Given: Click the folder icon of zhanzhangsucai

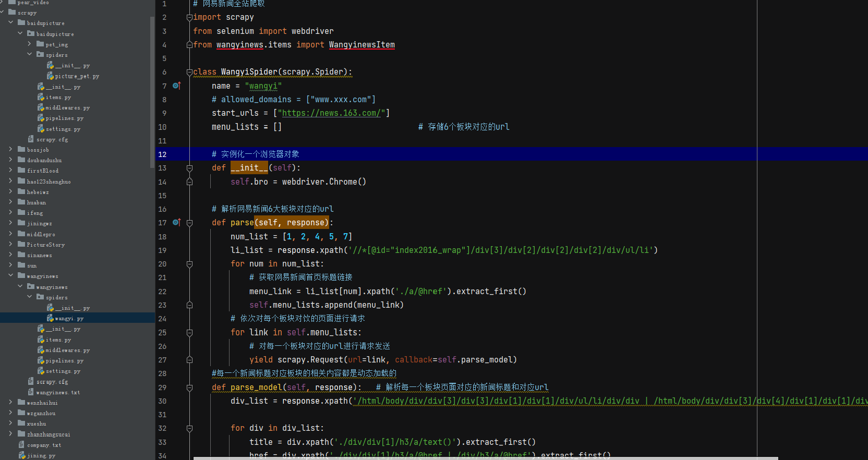Looking at the screenshot, I should pyautogui.click(x=21, y=434).
